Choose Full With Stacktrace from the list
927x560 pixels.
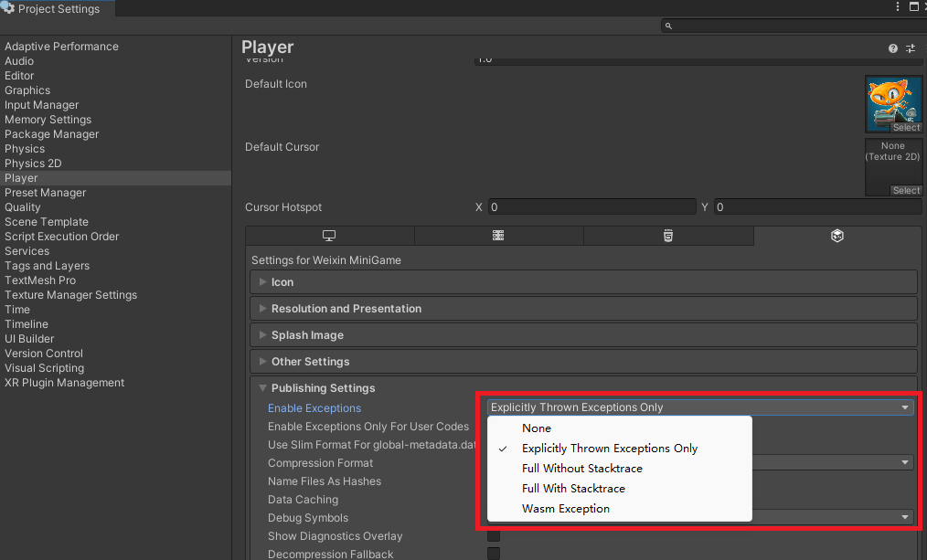tap(573, 489)
